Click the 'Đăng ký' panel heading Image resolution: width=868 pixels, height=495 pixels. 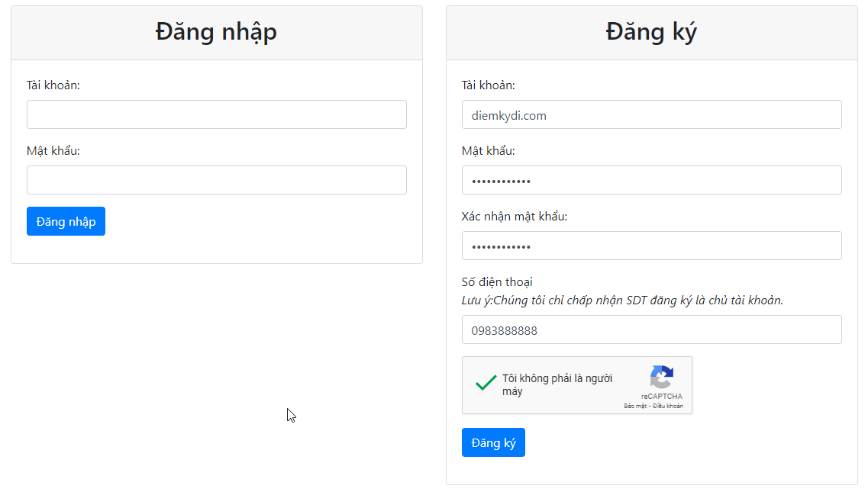[651, 32]
